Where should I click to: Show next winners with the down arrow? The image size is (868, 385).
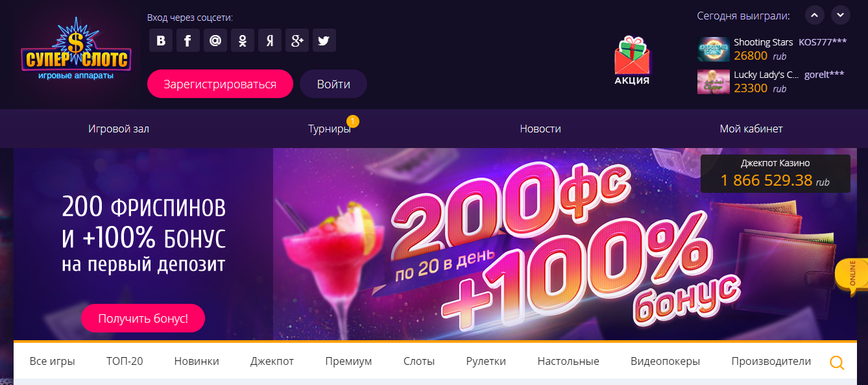[x=840, y=15]
